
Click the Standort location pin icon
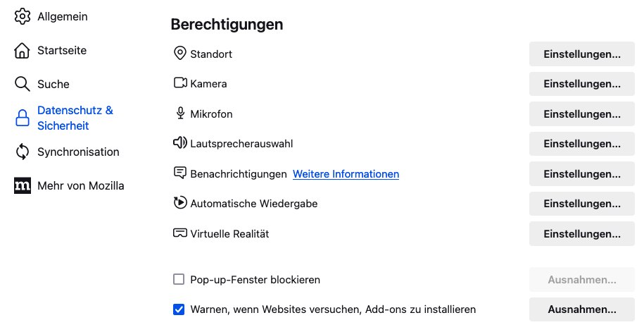[180, 54]
